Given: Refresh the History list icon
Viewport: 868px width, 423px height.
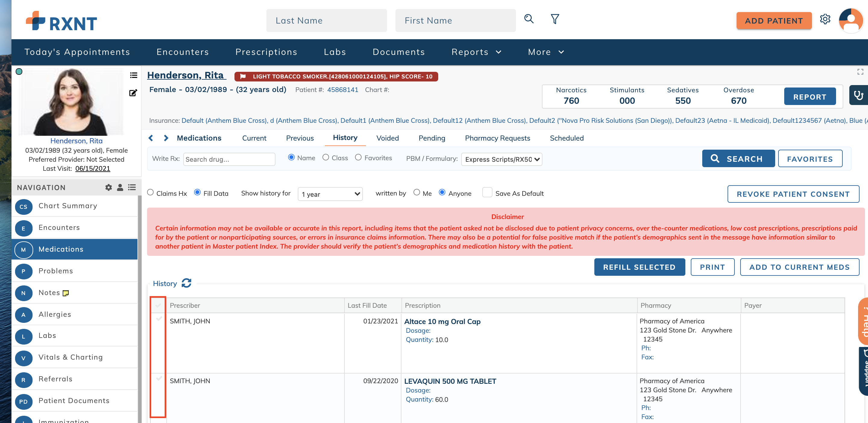Looking at the screenshot, I should pyautogui.click(x=186, y=283).
